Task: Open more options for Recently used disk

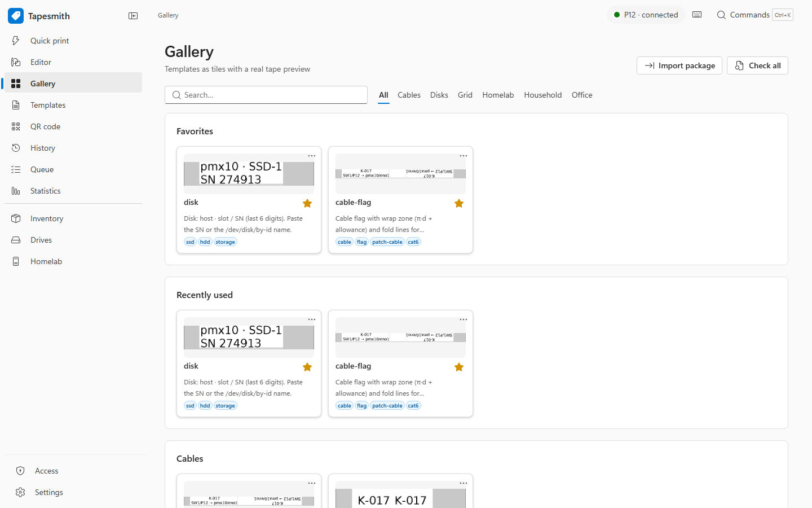Action: (x=312, y=319)
